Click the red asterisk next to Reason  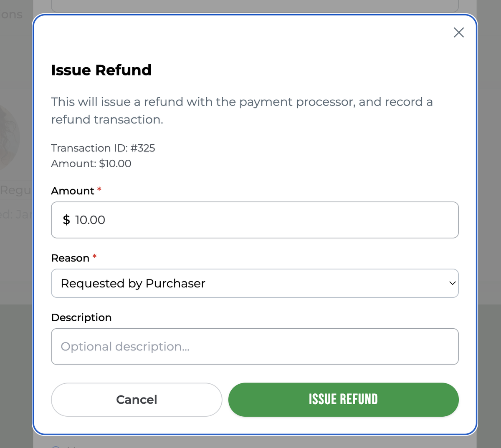point(94,257)
